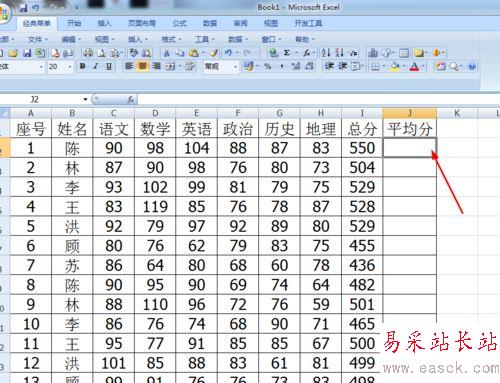Switch to the 开始 ribbon tab
Image resolution: width=500 pixels, height=383 pixels.
74,23
